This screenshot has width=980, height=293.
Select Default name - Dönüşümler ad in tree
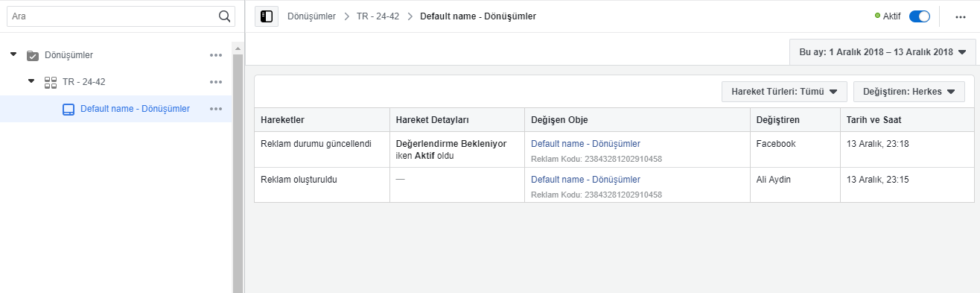coord(135,109)
